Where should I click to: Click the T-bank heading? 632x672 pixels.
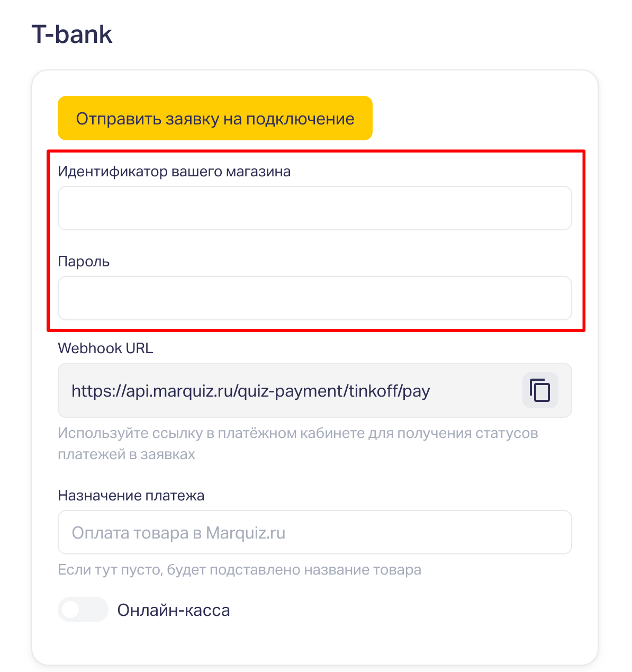72,34
